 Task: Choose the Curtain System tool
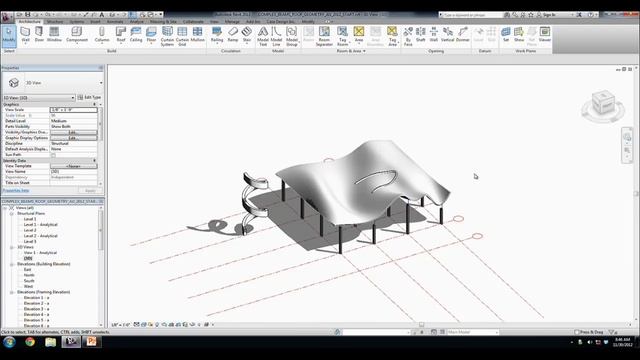pyautogui.click(x=167, y=36)
